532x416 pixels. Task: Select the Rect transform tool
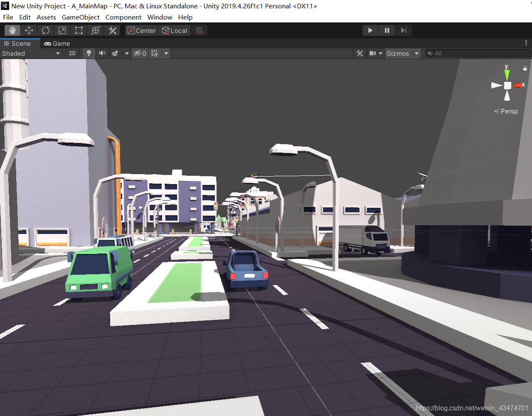79,30
